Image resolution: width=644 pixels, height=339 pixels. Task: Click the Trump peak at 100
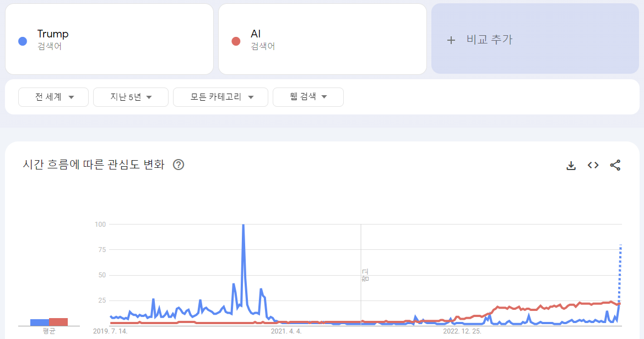coord(243,226)
